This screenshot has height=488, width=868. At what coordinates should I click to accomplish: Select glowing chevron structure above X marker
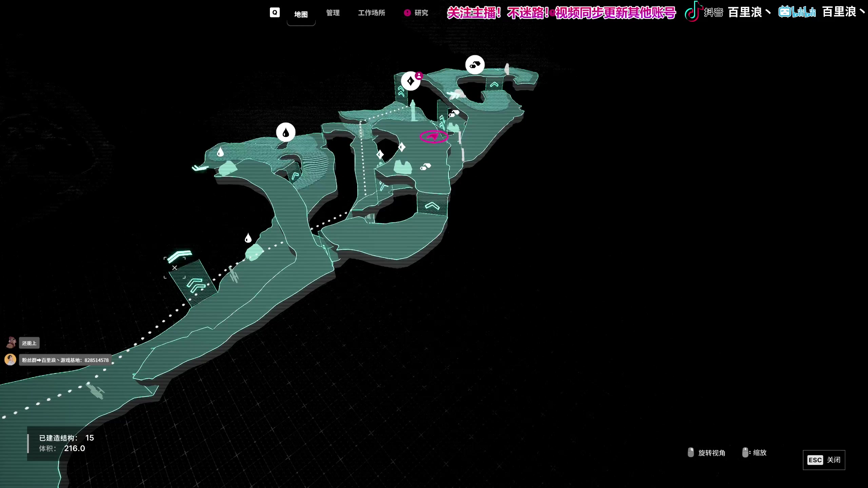[180, 256]
